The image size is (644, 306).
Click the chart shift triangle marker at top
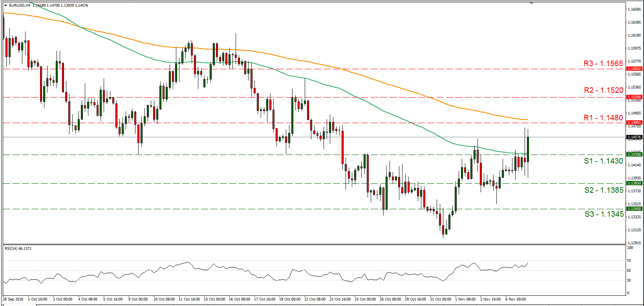(531, 3)
